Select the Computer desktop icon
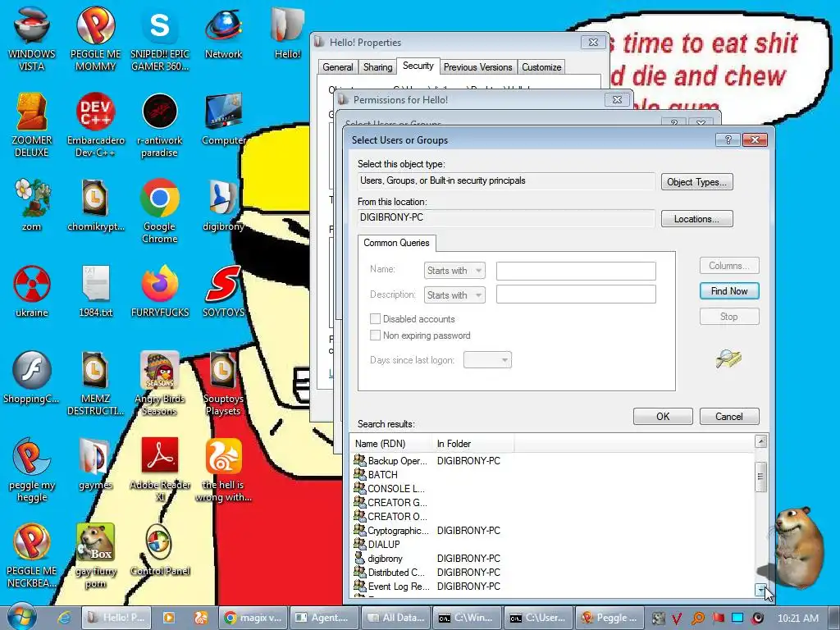The image size is (840, 630). coord(223,120)
